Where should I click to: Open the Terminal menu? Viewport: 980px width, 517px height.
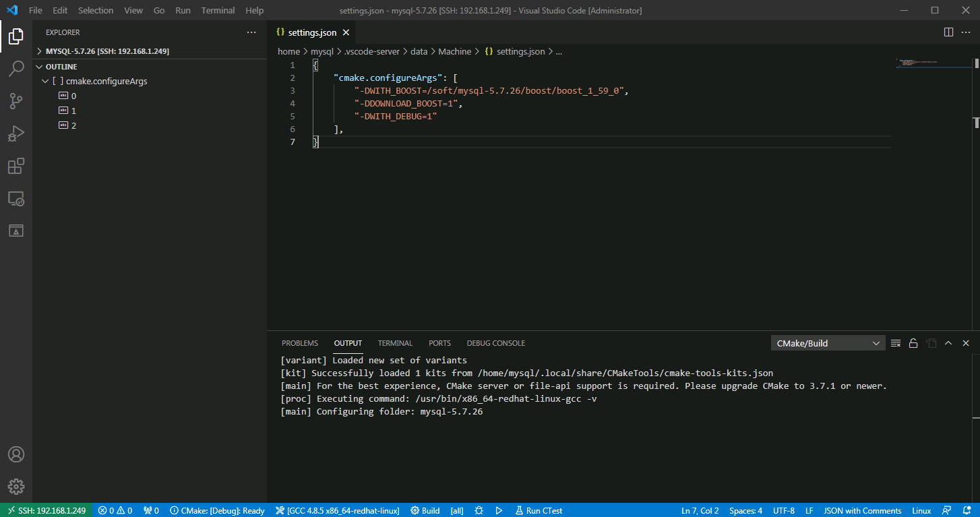pos(218,10)
